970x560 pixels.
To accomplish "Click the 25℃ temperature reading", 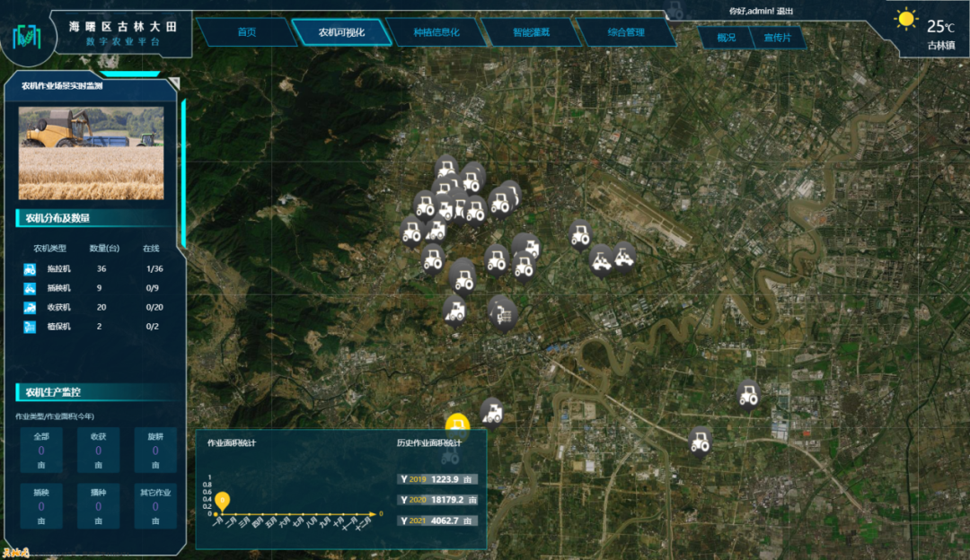I will tap(940, 27).
